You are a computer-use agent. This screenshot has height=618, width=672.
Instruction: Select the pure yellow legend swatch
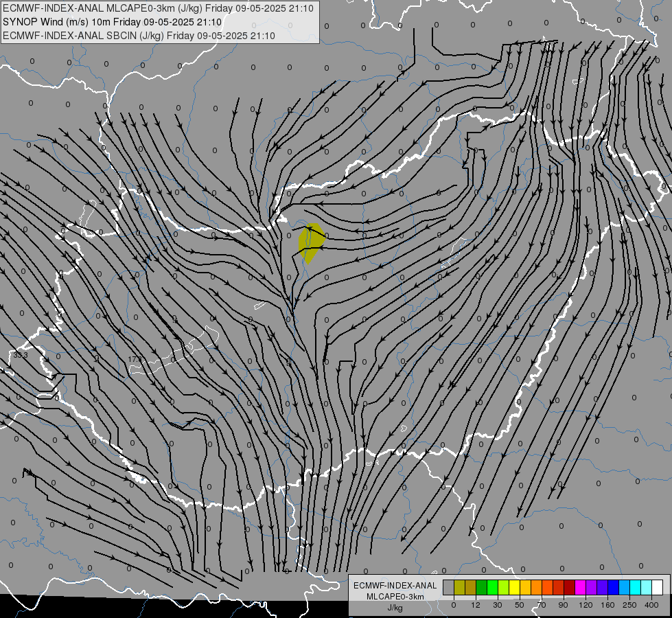515,587
